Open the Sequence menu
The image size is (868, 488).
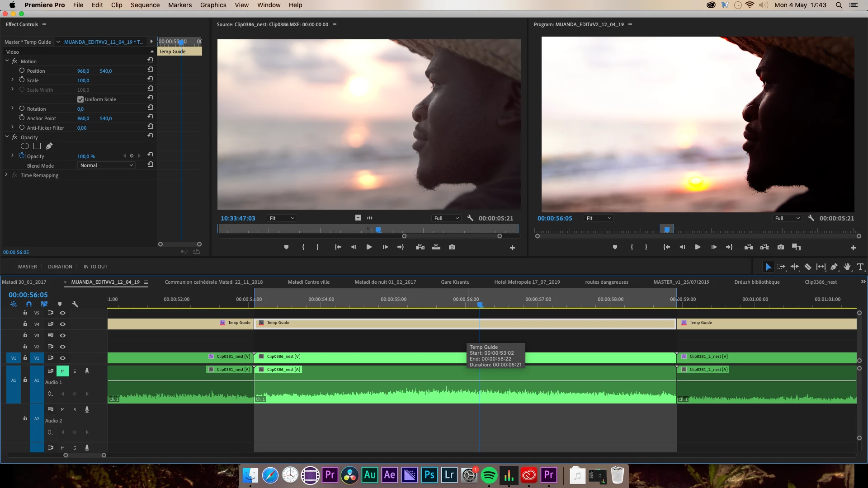pos(145,5)
